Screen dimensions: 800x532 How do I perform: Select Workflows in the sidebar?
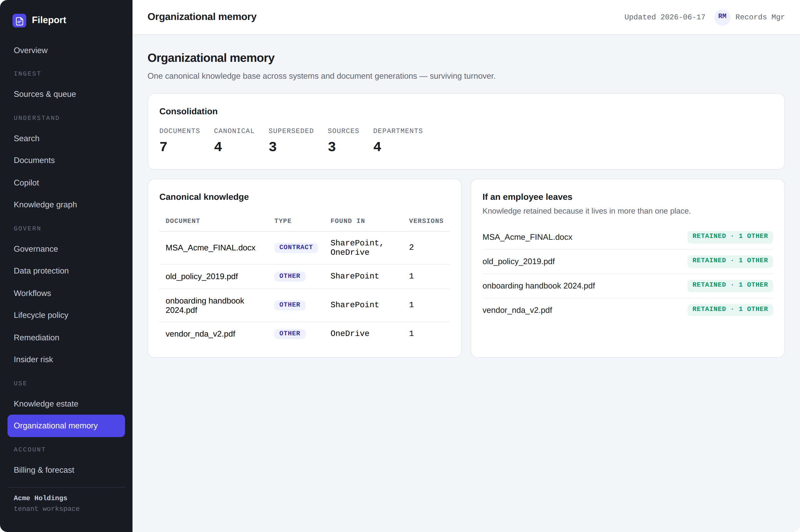pos(66,293)
